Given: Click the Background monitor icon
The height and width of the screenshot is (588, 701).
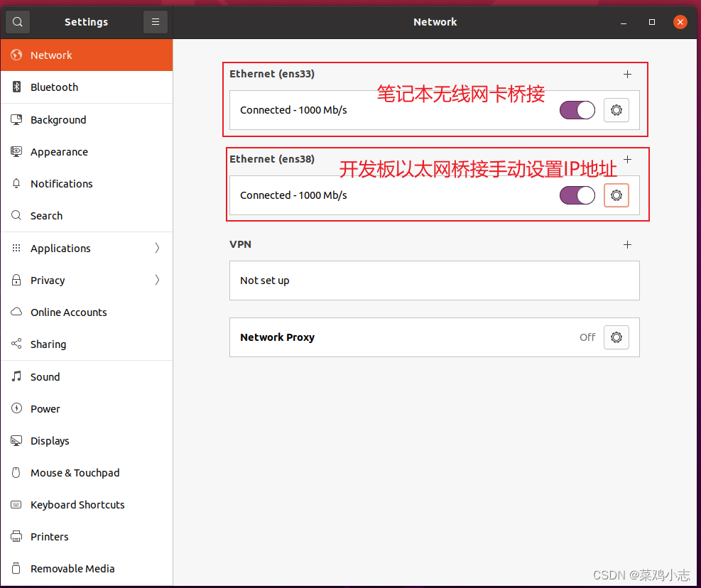Looking at the screenshot, I should click(x=16, y=119).
